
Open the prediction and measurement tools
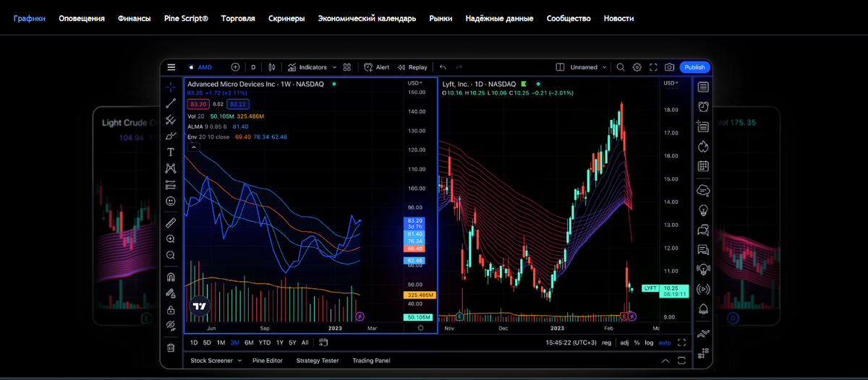tap(171, 184)
